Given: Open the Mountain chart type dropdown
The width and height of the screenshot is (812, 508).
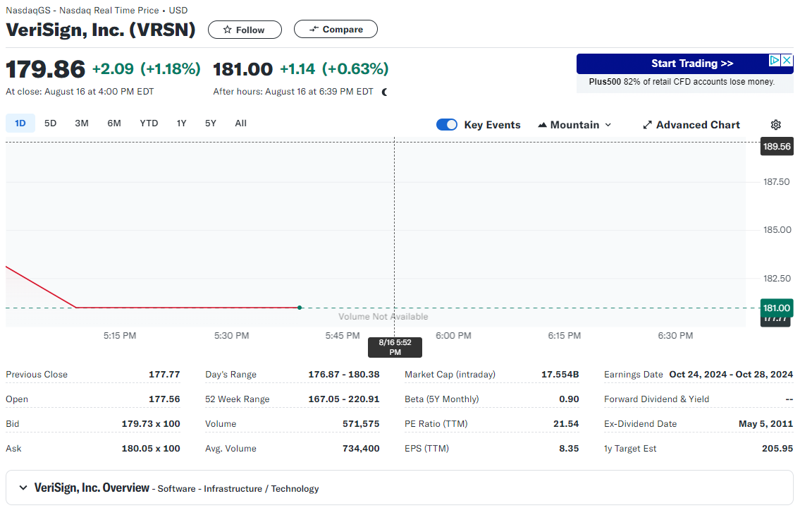Looking at the screenshot, I should 574,125.
